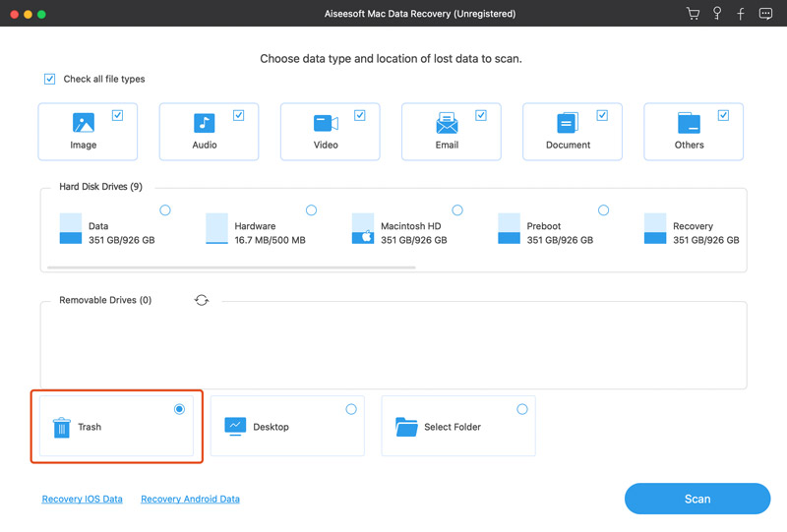The height and width of the screenshot is (532, 787).
Task: Click the hard disk drives horizontal scrollbar
Action: (x=231, y=266)
